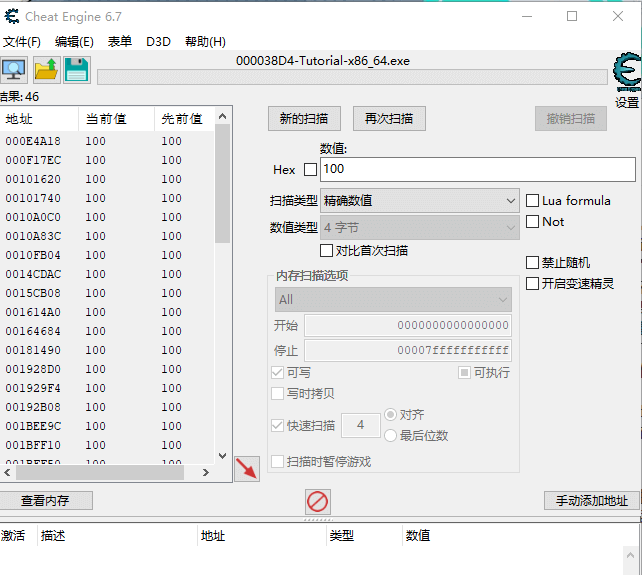This screenshot has width=642, height=575.
Task: Click the floppy disk save icon
Action: 76,70
